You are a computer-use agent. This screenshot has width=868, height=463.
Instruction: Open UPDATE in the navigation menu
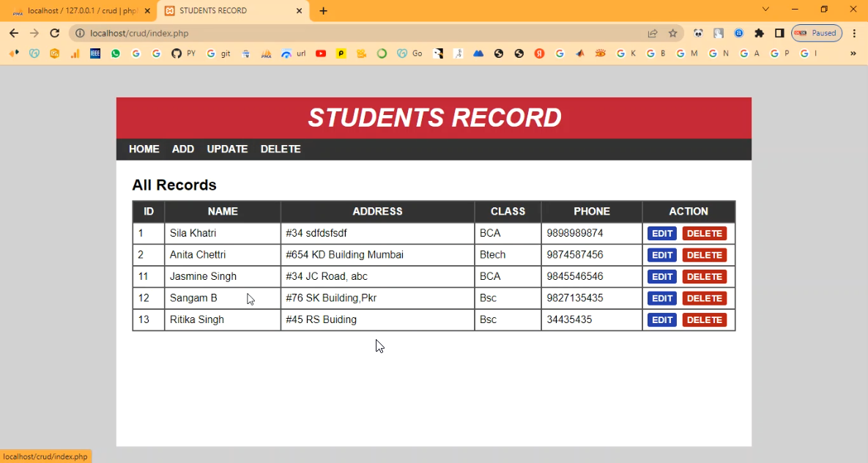click(x=227, y=149)
